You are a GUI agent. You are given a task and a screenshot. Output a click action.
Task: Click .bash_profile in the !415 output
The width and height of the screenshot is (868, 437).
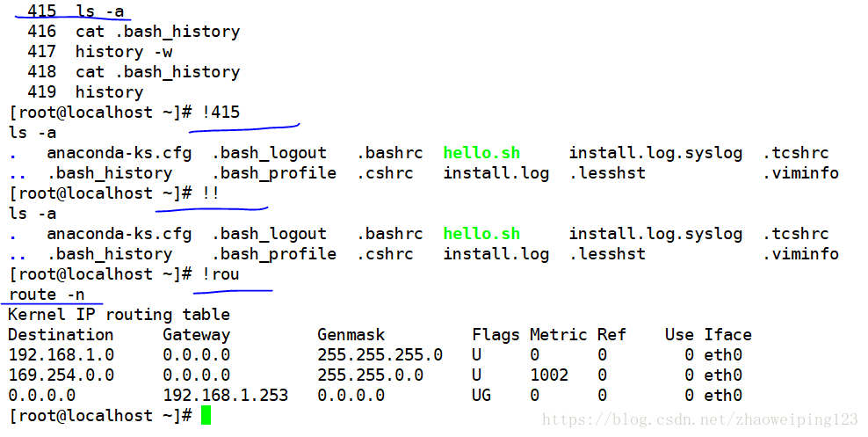pyautogui.click(x=274, y=174)
